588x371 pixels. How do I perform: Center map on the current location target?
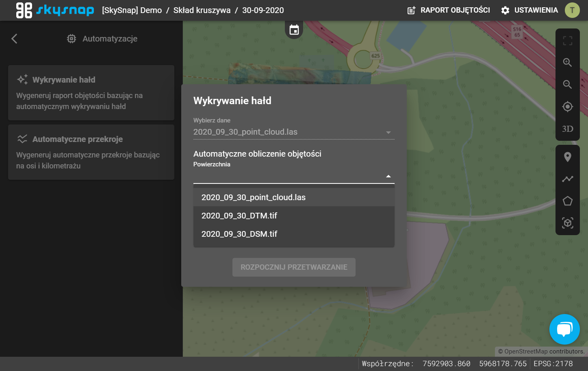coord(567,107)
